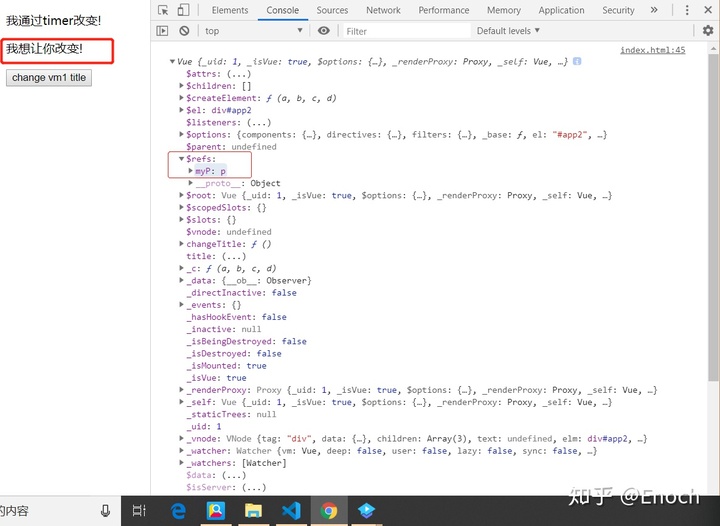Collapse the $refs entry
Image resolution: width=720 pixels, height=526 pixels.
pos(181,158)
